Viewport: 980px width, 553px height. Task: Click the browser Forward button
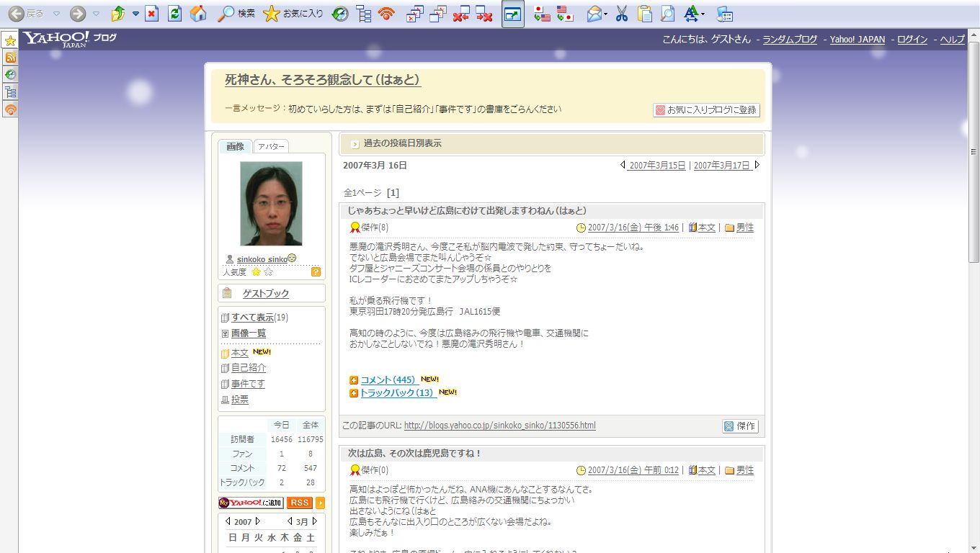point(77,14)
